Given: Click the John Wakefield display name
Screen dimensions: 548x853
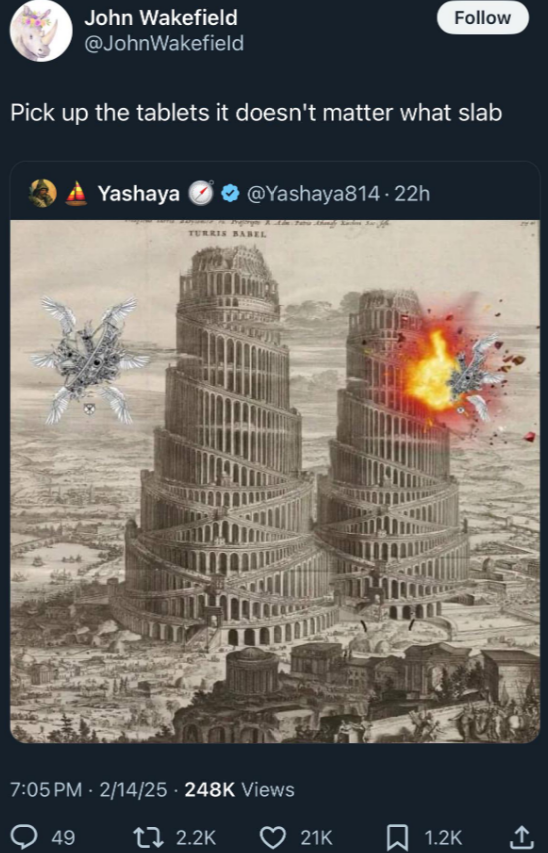Looking at the screenshot, I should [x=161, y=18].
